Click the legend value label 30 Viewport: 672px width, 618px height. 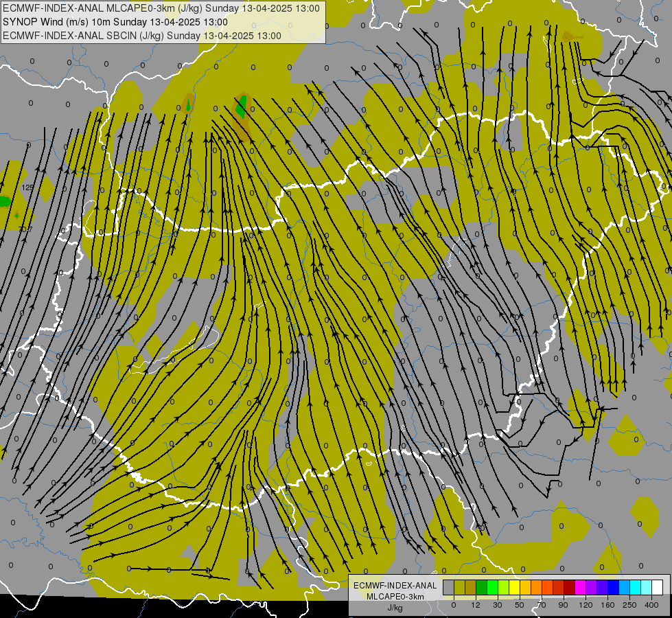click(498, 605)
